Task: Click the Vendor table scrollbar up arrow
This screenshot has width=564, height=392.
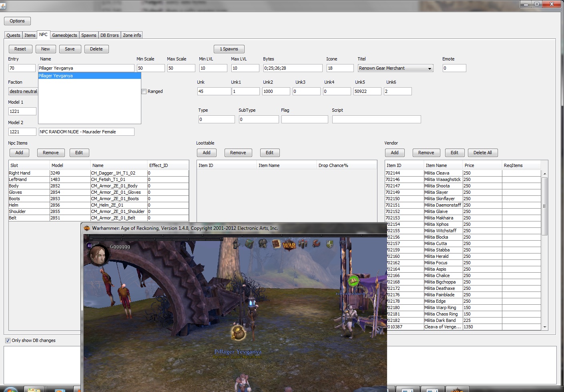Action: point(544,173)
